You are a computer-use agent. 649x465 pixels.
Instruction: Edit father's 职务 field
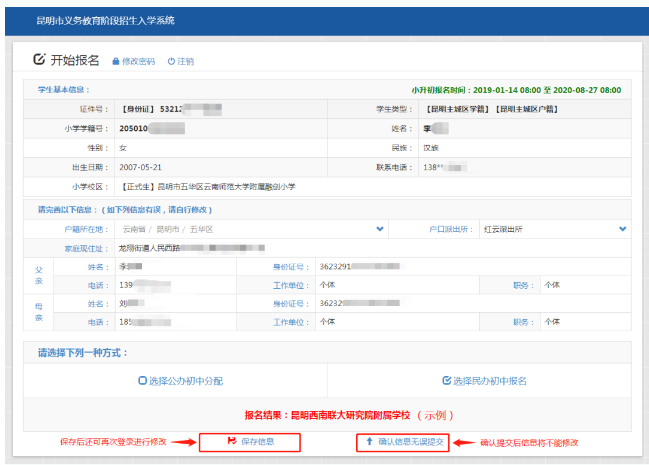click(586, 285)
